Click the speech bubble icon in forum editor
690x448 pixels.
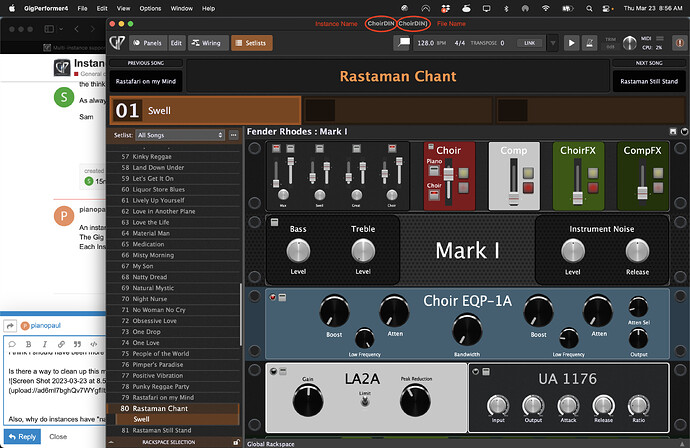tap(12, 344)
